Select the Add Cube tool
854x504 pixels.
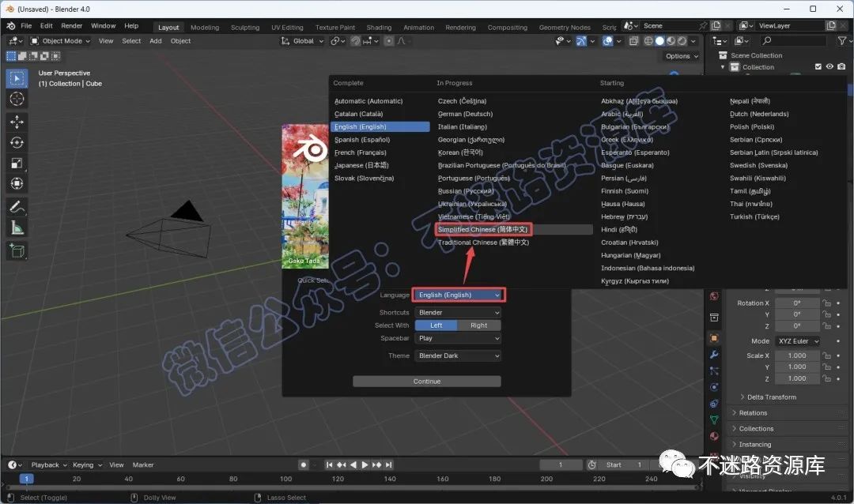pos(17,251)
